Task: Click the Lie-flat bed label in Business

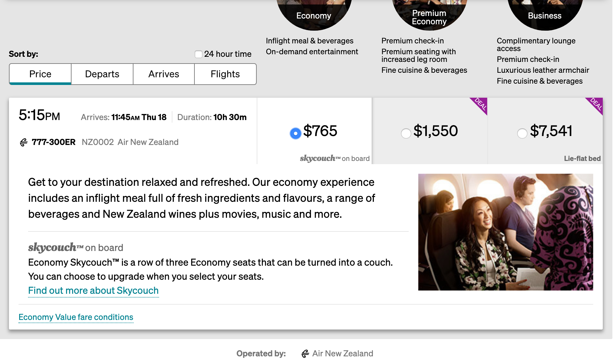Action: [x=582, y=159]
